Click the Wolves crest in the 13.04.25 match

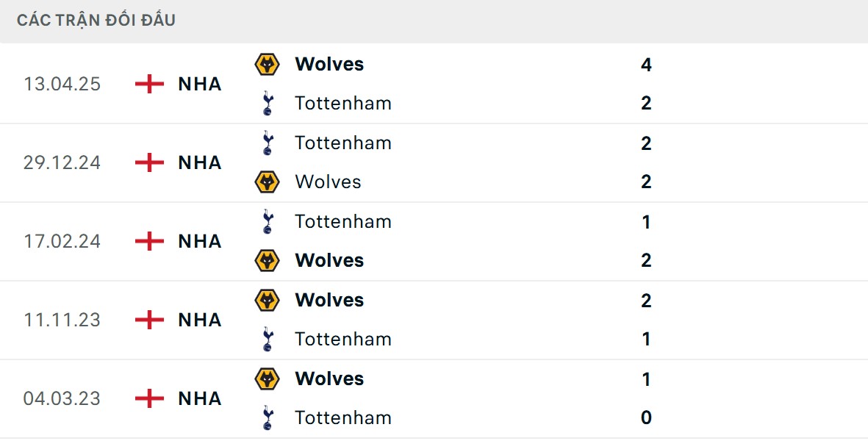[267, 65]
